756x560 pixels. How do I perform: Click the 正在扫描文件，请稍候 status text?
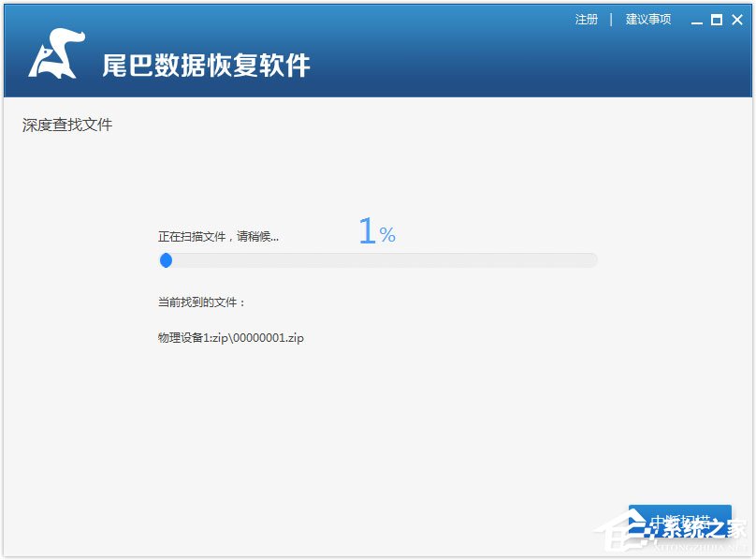tap(218, 237)
